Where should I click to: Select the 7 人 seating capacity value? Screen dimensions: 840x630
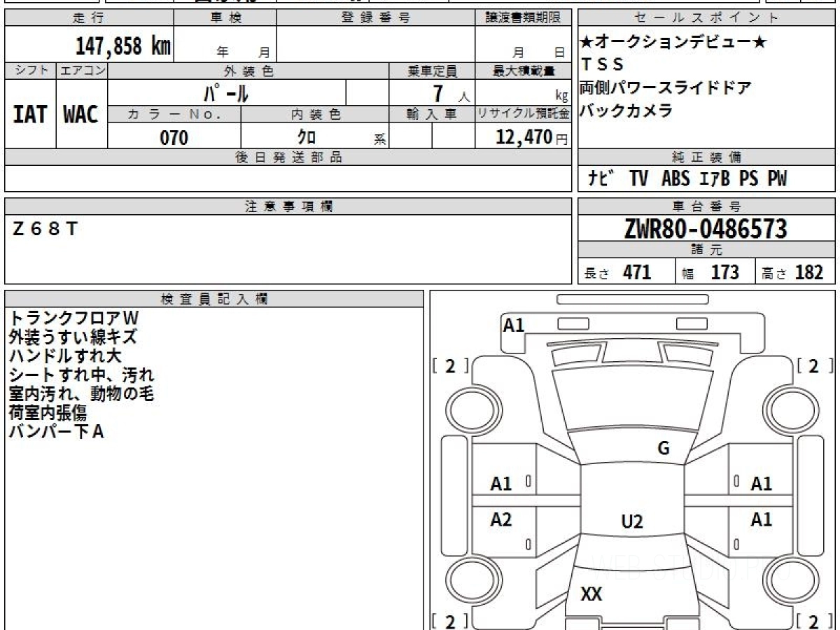click(x=450, y=93)
